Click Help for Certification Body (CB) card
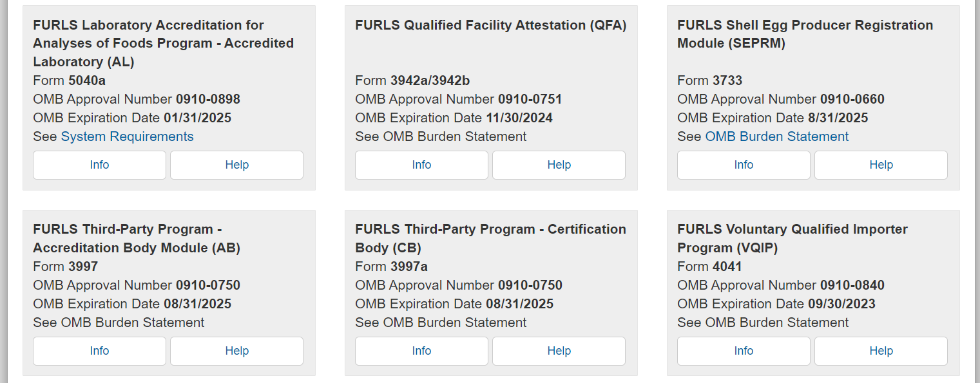The height and width of the screenshot is (383, 980). (x=559, y=351)
